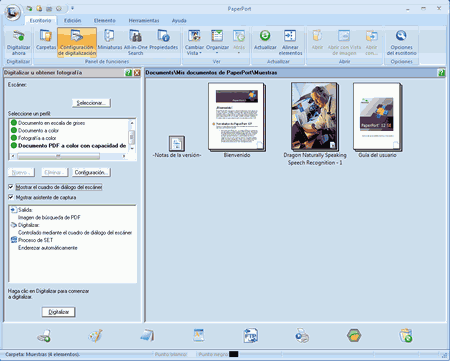Open profile Configuración... button
The width and height of the screenshot is (450, 361).
91,172
